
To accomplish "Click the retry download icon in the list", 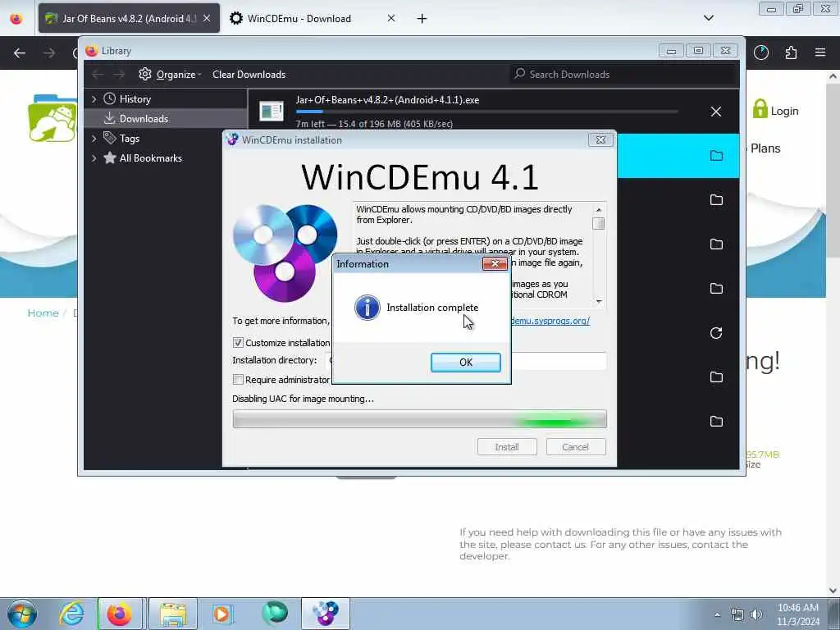I will coord(716,333).
